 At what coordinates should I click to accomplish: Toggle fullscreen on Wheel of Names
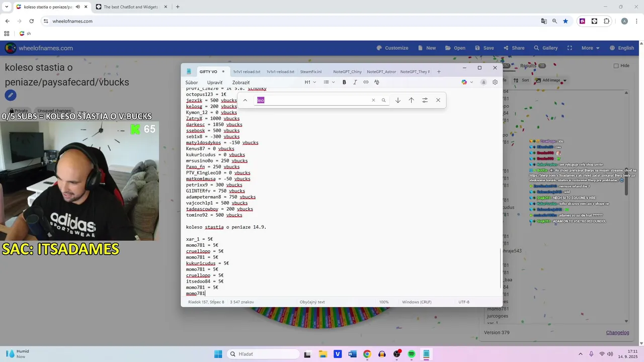pos(570,48)
